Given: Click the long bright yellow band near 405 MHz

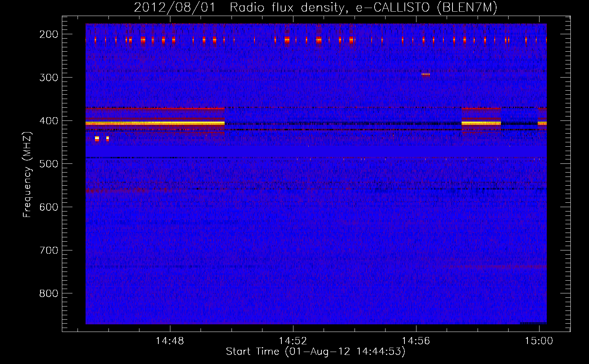Looking at the screenshot, I should [155, 123].
